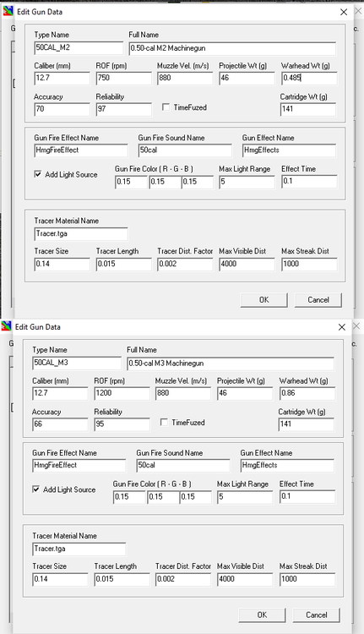Viewport: 364px width, 634px height.
Task: Click Warhead Wt field showing 0.86
Action: pos(307,393)
